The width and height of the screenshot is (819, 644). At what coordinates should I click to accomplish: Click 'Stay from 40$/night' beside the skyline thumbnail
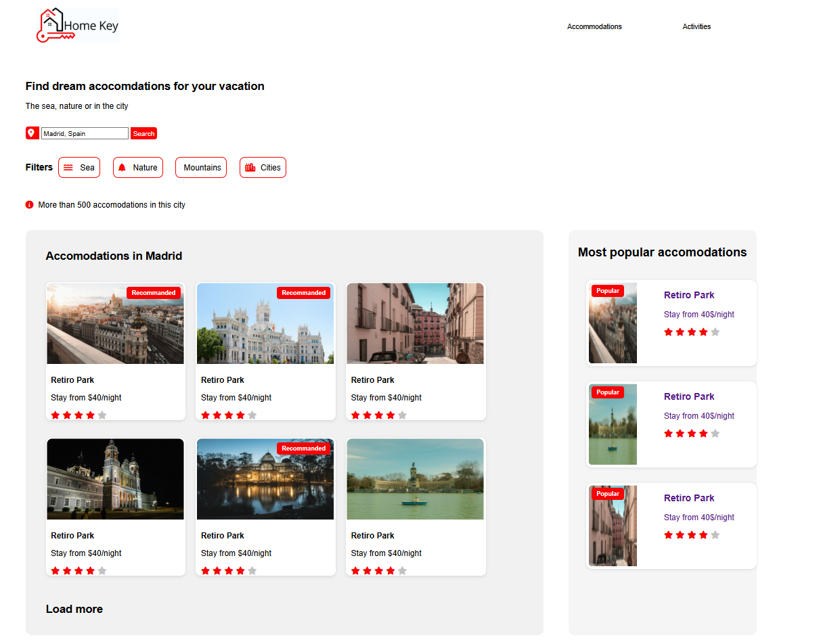[699, 315]
